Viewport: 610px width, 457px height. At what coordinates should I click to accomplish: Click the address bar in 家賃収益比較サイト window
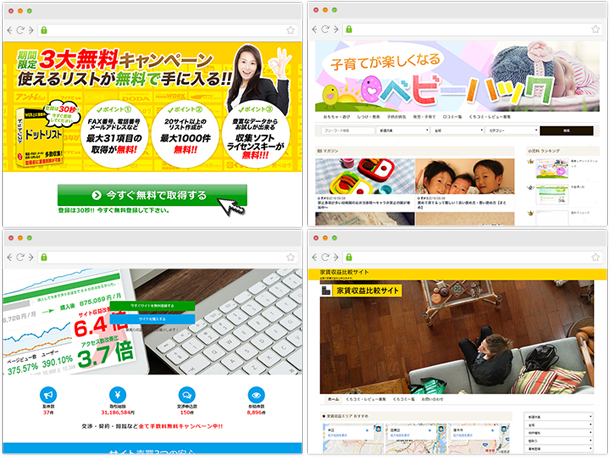472,257
